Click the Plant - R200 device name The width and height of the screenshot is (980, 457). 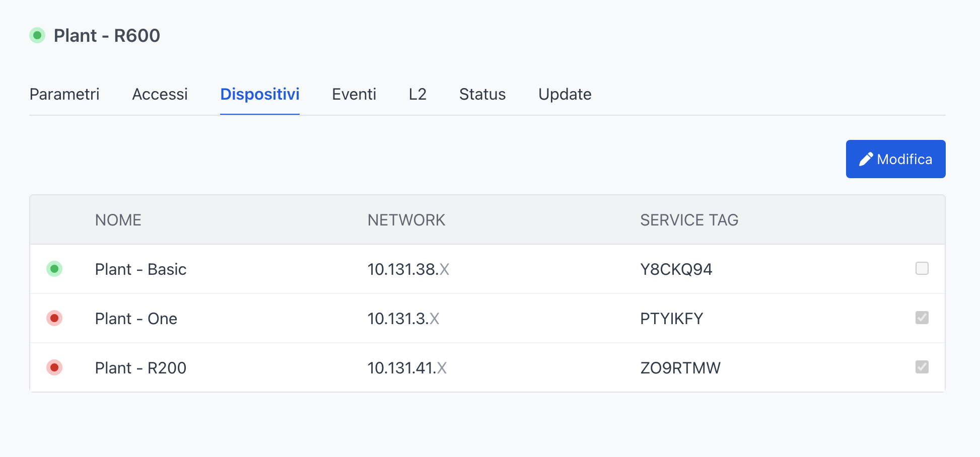point(141,368)
